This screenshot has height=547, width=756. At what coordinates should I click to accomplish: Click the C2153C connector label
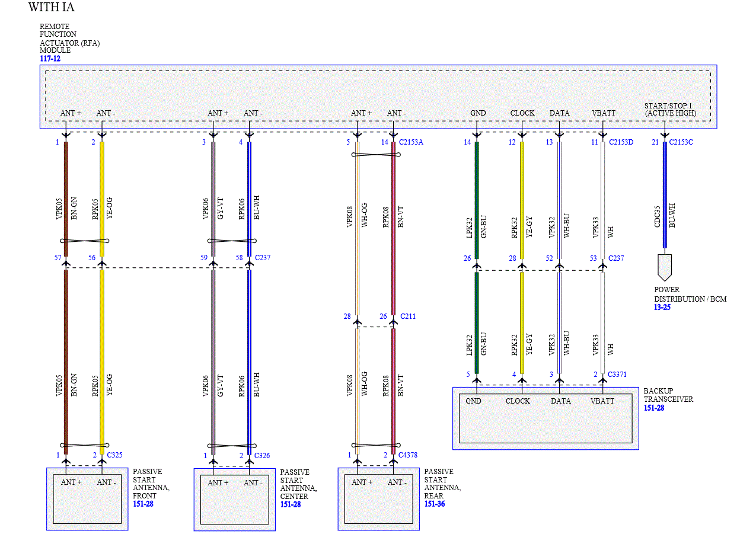pyautogui.click(x=681, y=142)
